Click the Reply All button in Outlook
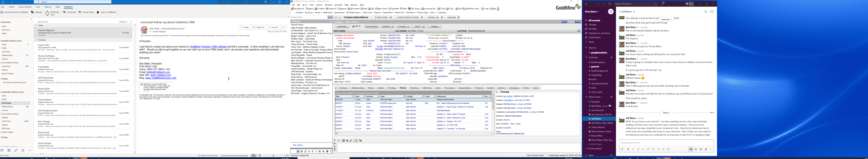This screenshot has width=868, height=159. point(258,27)
